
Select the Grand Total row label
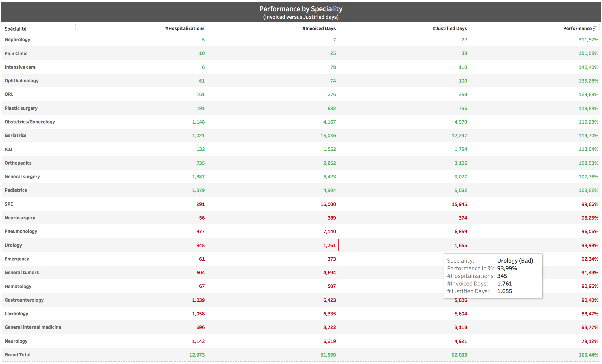18,355
